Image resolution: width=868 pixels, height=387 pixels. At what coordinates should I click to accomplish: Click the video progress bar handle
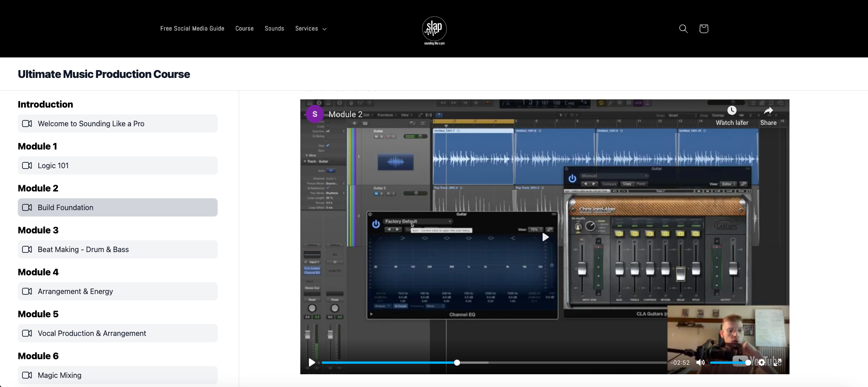click(x=457, y=363)
